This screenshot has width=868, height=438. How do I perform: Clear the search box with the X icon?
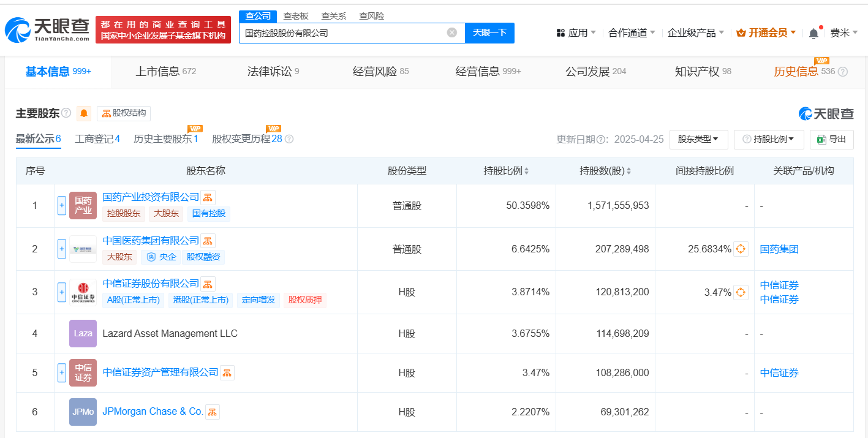(452, 32)
